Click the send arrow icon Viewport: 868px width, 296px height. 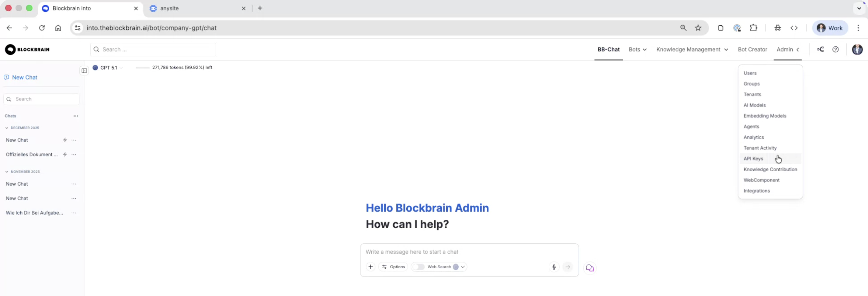pyautogui.click(x=568, y=267)
